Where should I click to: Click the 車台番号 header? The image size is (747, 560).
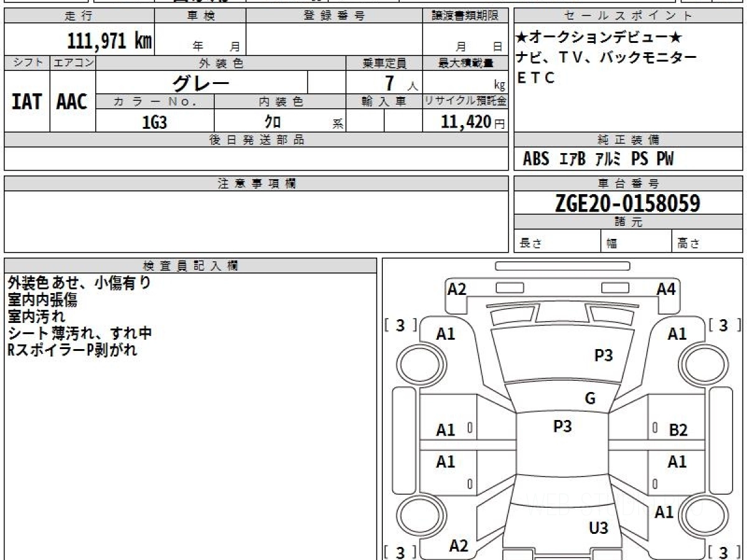coord(629,184)
